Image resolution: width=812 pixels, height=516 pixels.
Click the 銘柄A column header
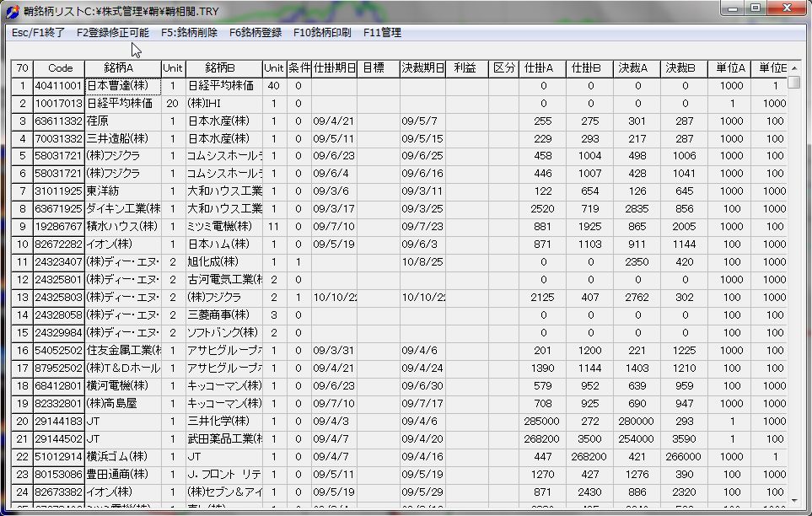click(x=123, y=68)
